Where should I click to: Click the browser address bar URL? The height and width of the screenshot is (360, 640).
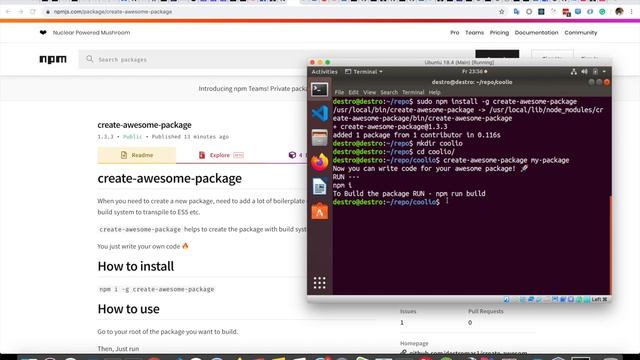[x=113, y=12]
